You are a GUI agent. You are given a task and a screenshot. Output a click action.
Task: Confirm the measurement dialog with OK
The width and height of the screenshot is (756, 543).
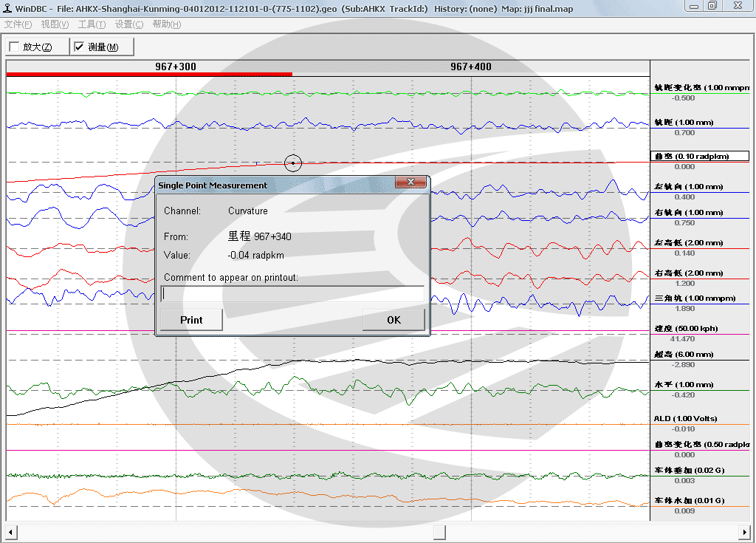pos(394,320)
